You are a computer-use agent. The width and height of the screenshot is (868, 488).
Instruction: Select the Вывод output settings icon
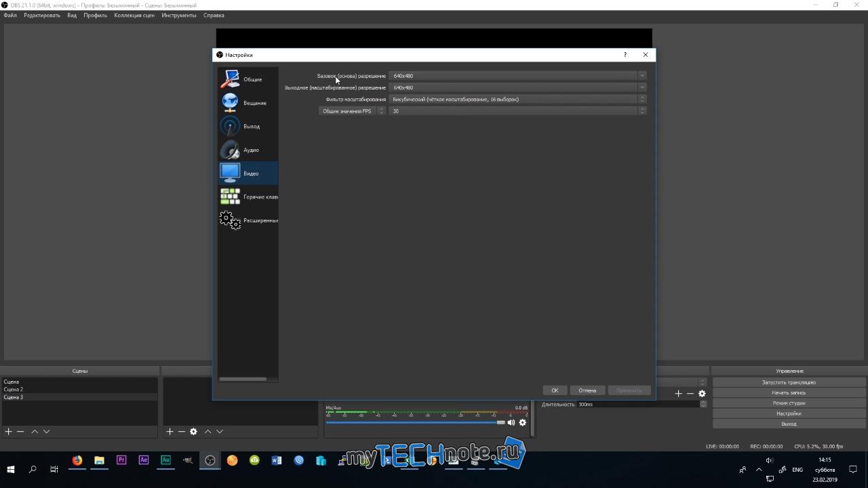[x=230, y=126]
